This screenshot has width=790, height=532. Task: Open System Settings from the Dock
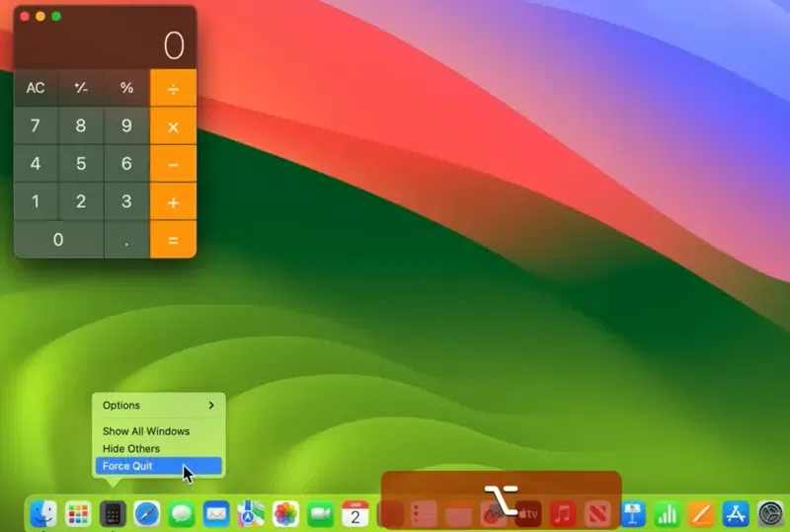770,514
